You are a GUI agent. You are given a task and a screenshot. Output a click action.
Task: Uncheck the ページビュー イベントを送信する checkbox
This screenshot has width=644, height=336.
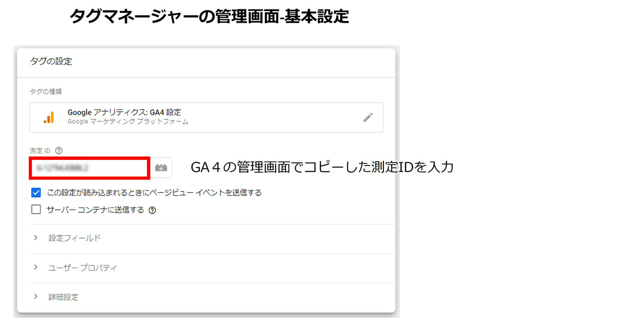click(x=36, y=192)
